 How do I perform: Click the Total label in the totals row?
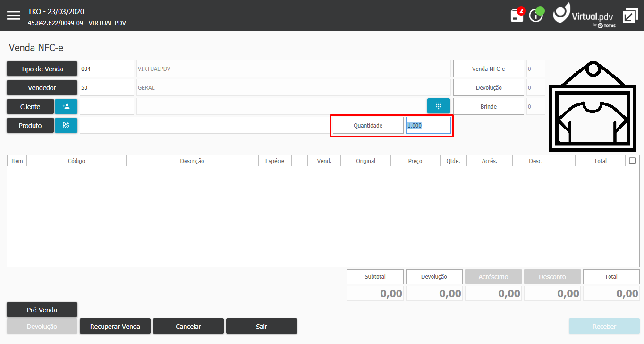pyautogui.click(x=611, y=276)
